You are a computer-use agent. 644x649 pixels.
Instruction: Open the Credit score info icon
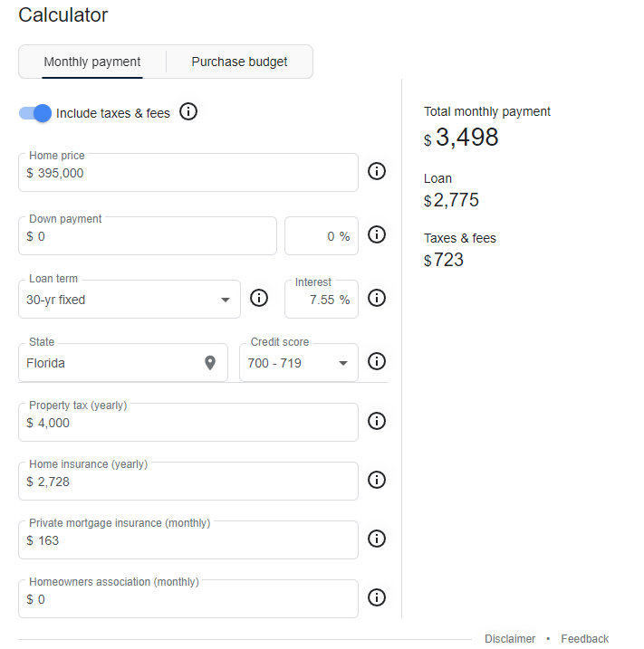[377, 361]
